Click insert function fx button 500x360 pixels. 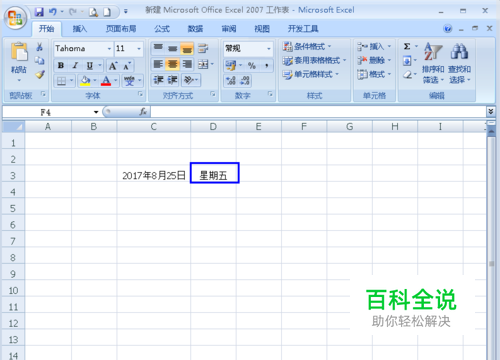[x=143, y=112]
